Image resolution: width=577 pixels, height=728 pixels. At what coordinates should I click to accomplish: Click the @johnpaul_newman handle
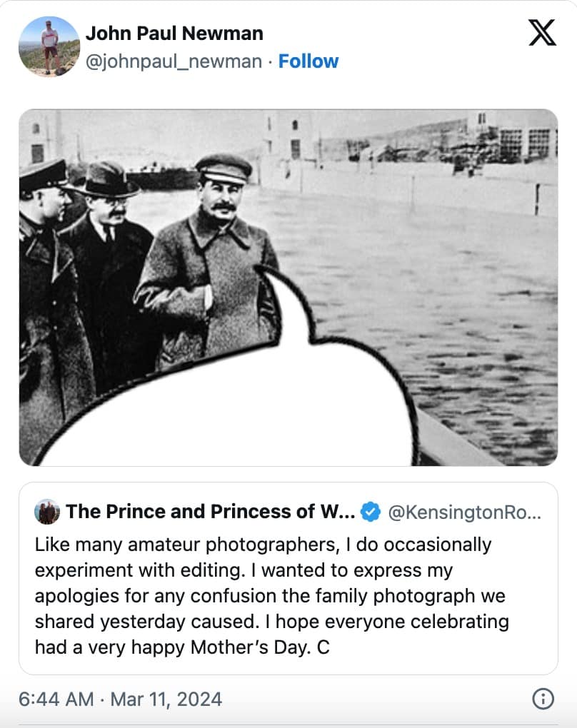coord(174,62)
